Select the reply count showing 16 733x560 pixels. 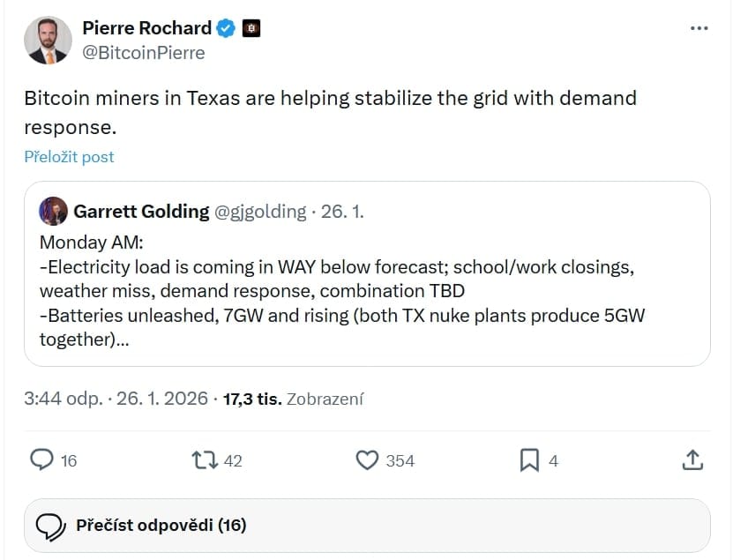(68, 460)
